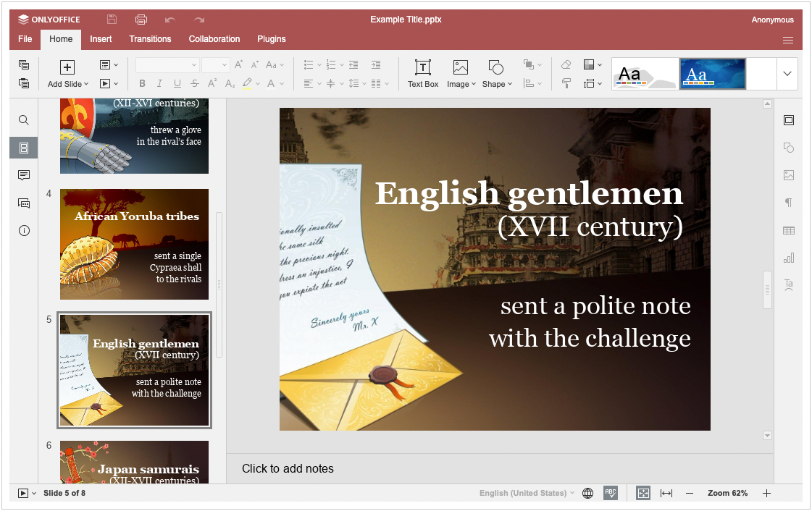Image resolution: width=812 pixels, height=511 pixels.
Task: Click the Clear Style eraser icon
Action: 566,64
